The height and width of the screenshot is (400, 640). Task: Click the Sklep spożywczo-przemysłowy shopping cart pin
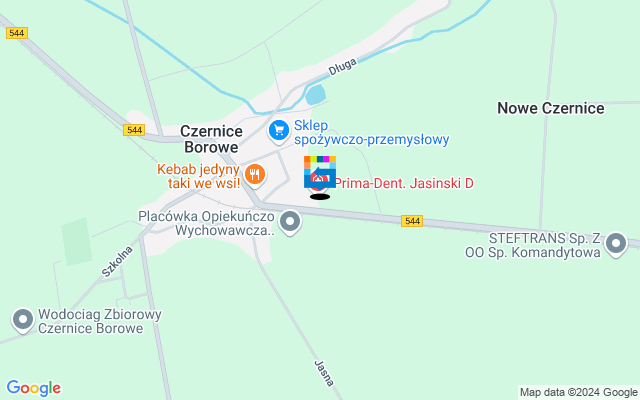tap(279, 131)
